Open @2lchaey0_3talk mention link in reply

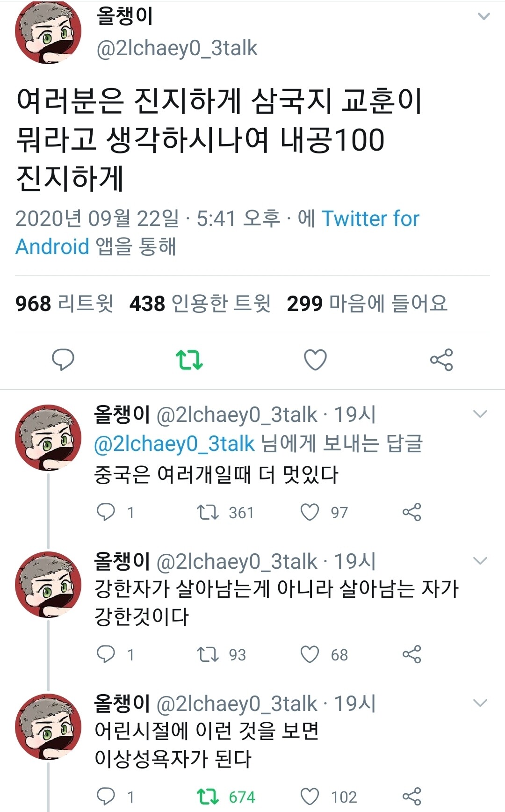174,444
